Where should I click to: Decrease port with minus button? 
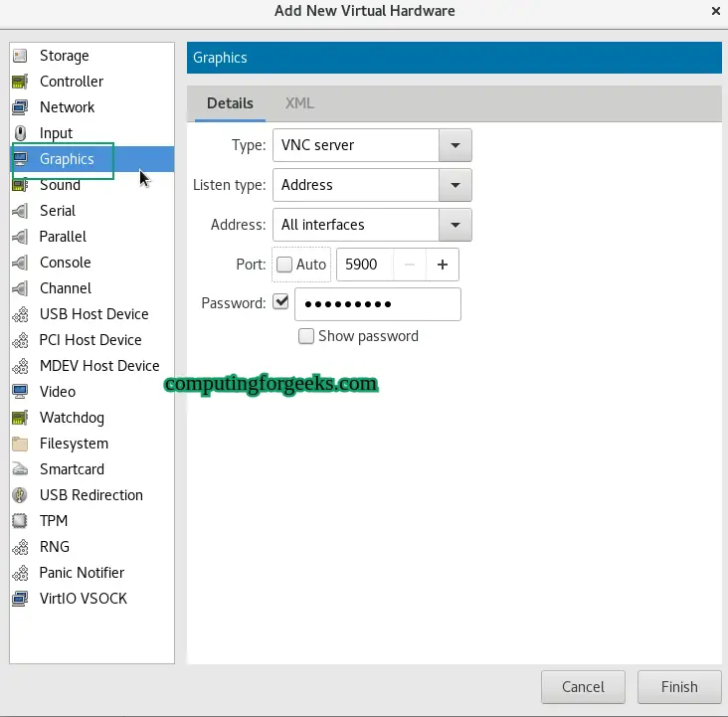pyautogui.click(x=410, y=265)
